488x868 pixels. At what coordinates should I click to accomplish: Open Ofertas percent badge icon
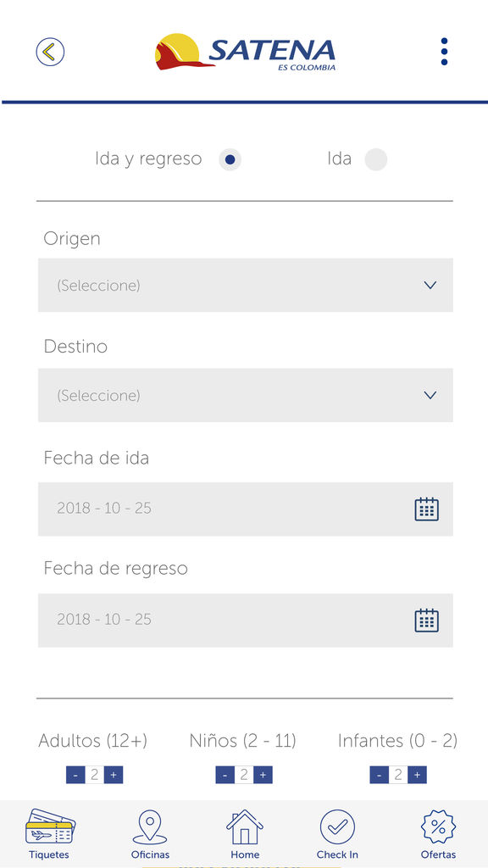pos(438,827)
